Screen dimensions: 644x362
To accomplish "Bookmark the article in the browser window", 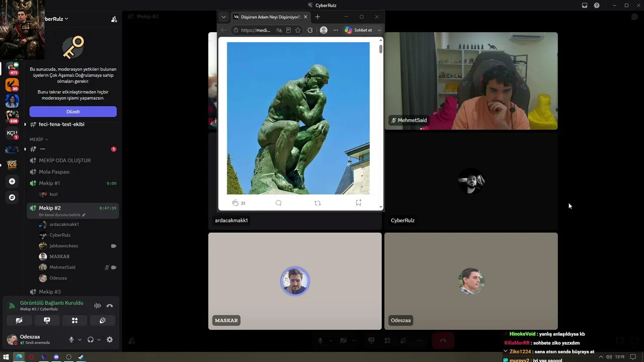I will (358, 203).
